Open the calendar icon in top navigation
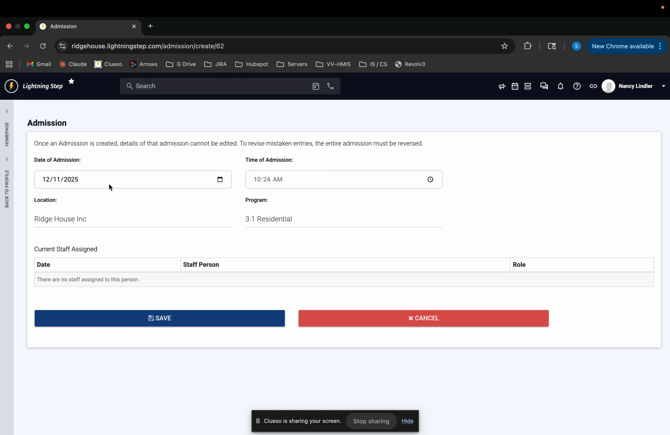This screenshot has width=670, height=435. pyautogui.click(x=515, y=86)
